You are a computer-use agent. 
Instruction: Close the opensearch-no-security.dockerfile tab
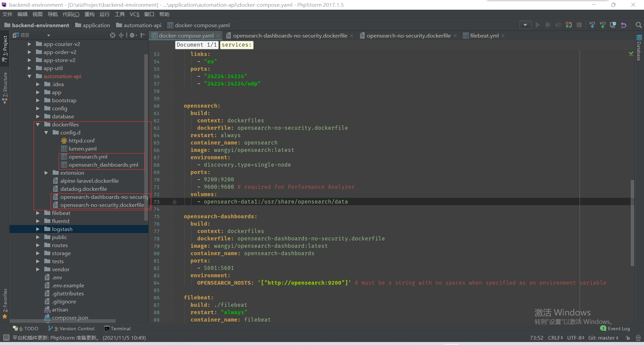click(x=455, y=36)
